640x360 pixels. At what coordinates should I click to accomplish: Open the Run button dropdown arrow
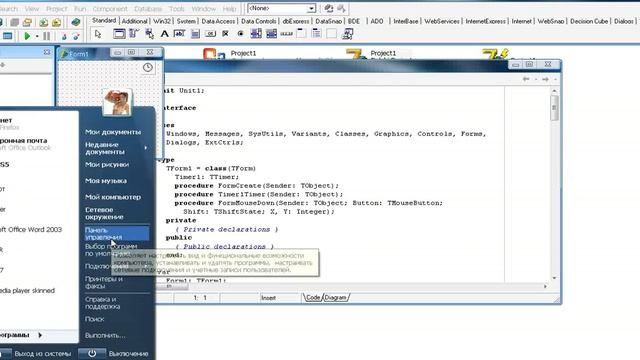37,37
